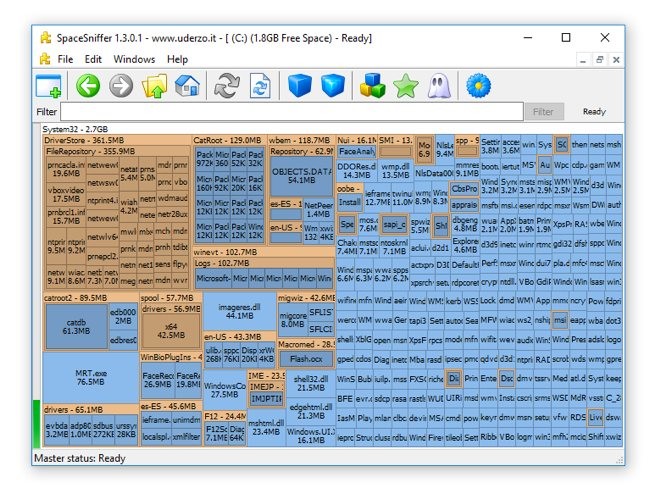Click the imageres.dll 44.1MB block
Image resolution: width=650 pixels, height=494 pixels.
tap(240, 311)
